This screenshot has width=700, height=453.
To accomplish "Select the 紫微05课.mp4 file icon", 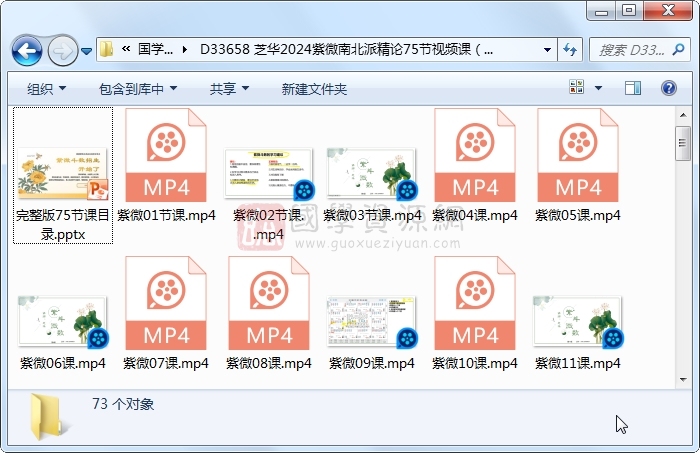I will pos(578,155).
